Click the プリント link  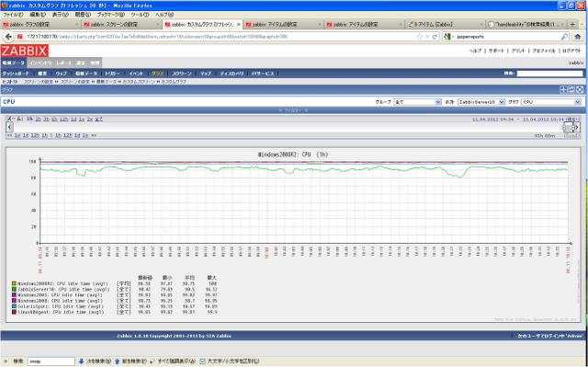[518, 51]
